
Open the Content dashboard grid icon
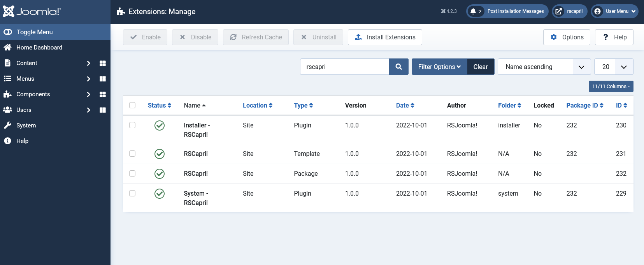click(103, 63)
